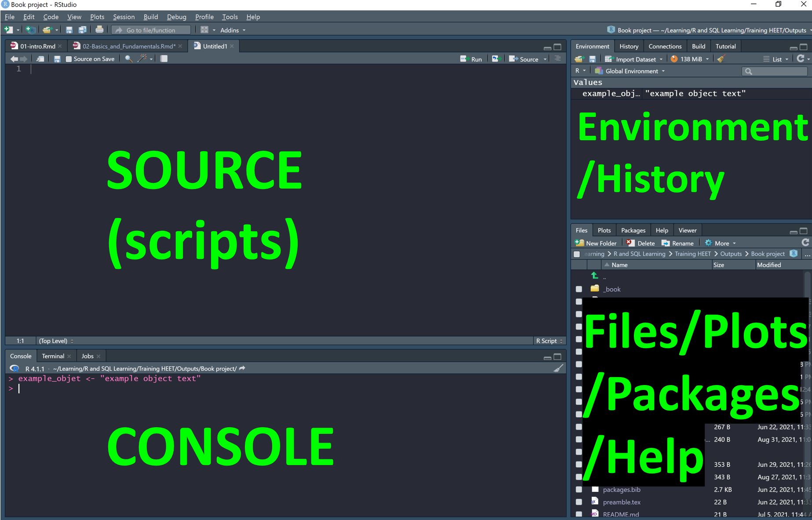Toggle the Source on Save checkbox
The height and width of the screenshot is (520, 812).
tap(69, 59)
